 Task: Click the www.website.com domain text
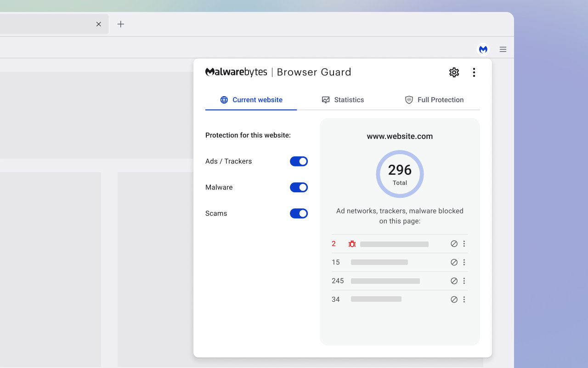(x=400, y=136)
